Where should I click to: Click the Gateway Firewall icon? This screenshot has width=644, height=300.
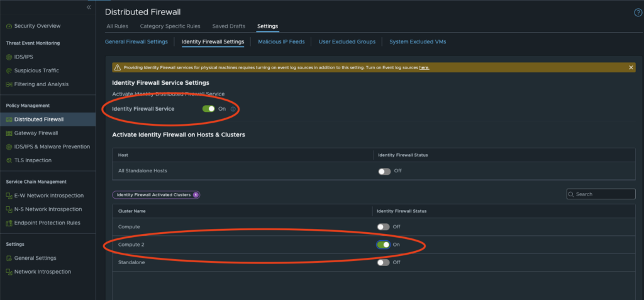(9, 133)
